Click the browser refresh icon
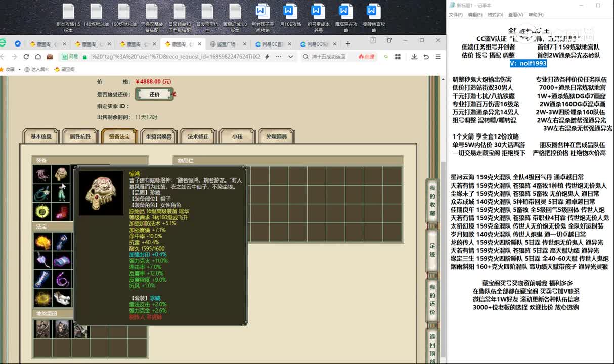Viewport: 614px width, 364px height. point(26,57)
